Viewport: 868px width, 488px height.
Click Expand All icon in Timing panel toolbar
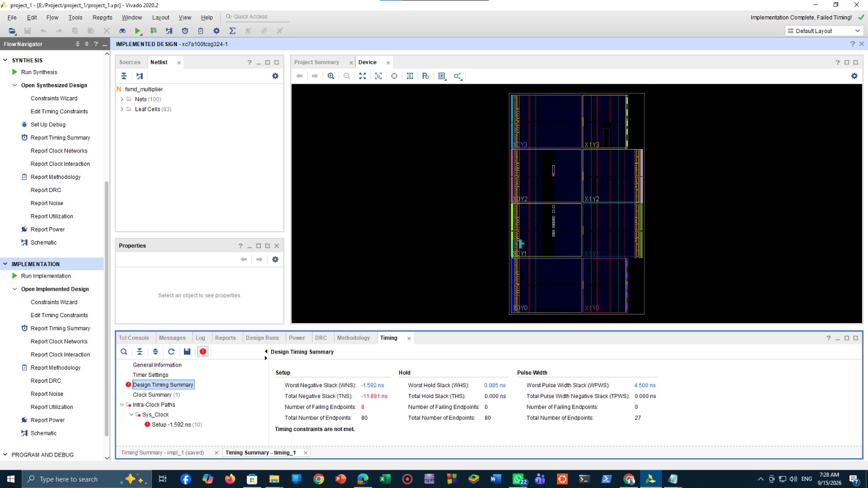[155, 351]
